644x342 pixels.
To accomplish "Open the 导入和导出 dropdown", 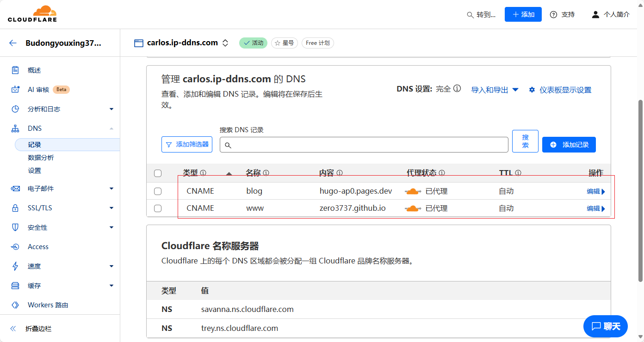I will click(495, 90).
